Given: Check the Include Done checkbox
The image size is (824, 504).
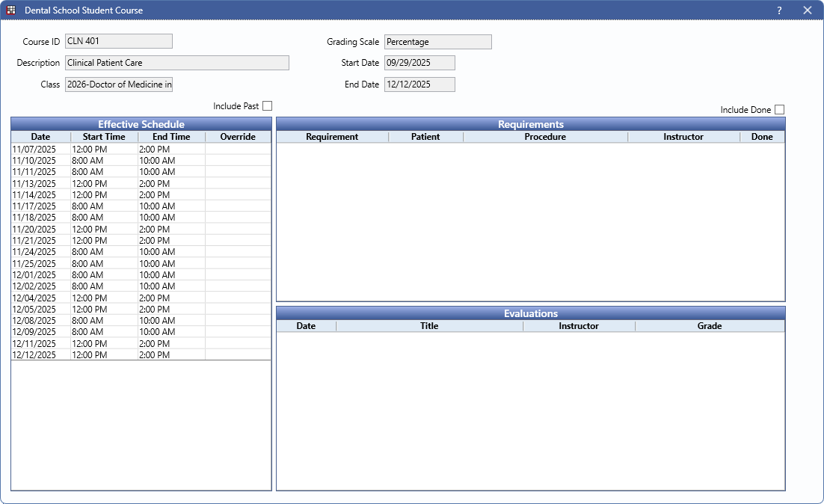Looking at the screenshot, I should [x=779, y=110].
